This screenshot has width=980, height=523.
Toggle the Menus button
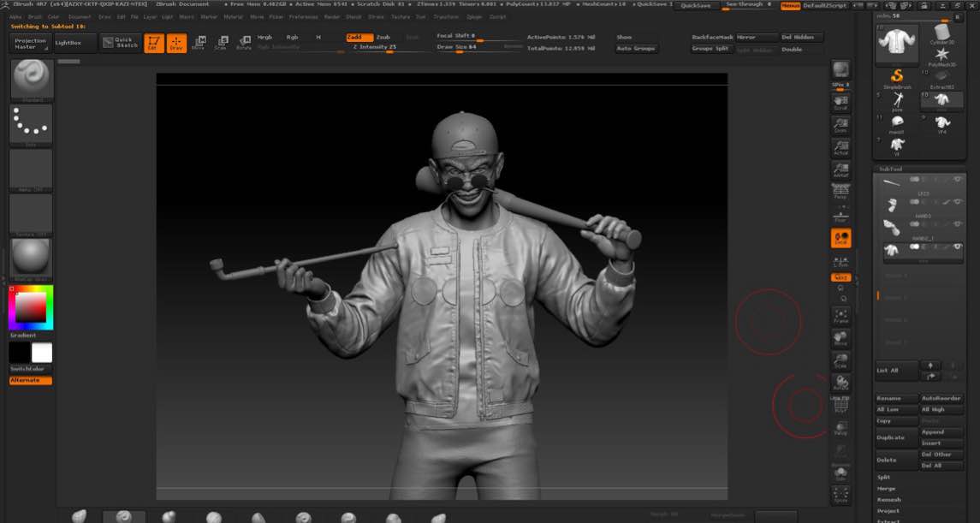point(790,5)
